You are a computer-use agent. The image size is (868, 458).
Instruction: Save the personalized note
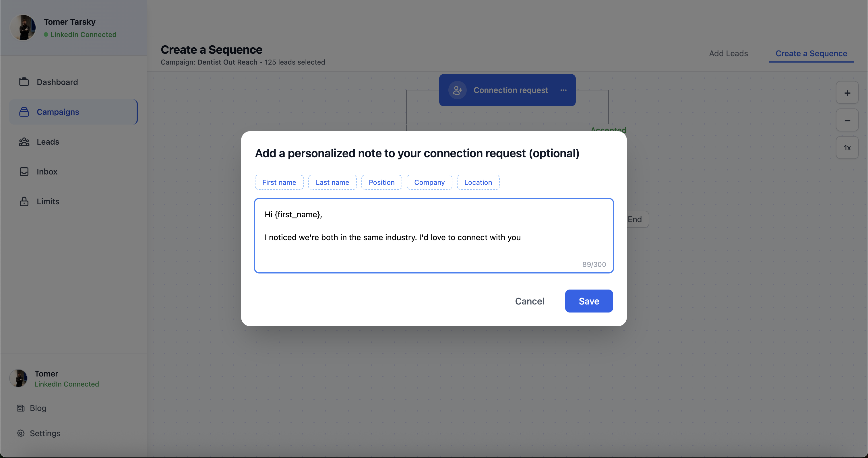click(589, 301)
